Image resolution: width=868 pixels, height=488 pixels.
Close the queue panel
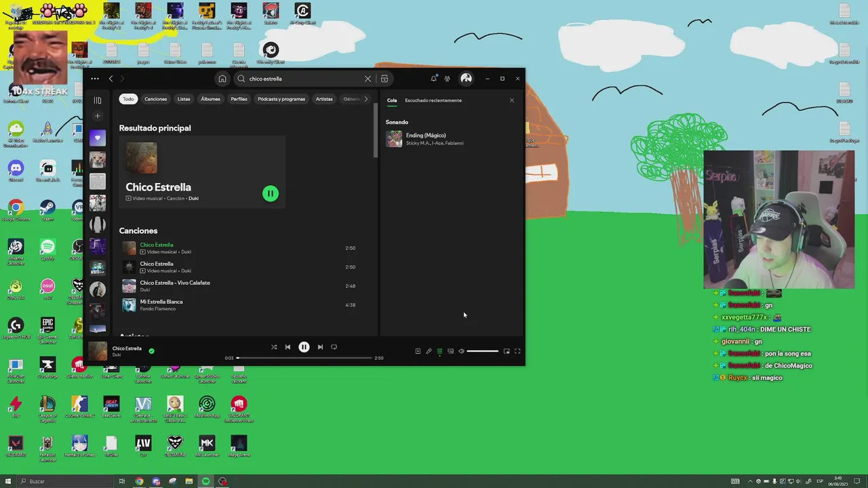512,100
